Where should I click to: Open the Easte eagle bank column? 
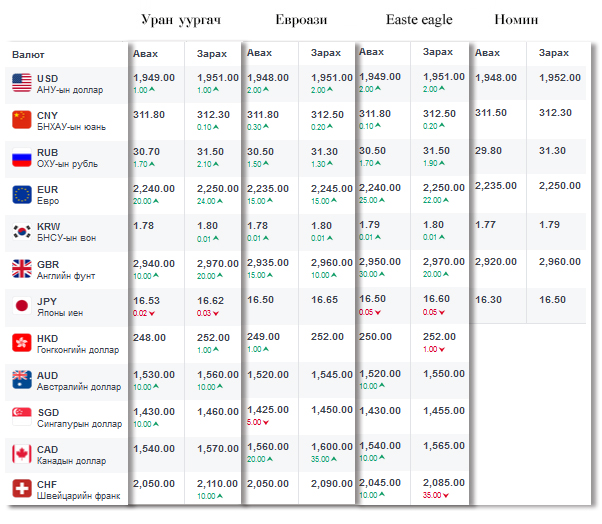point(419,20)
